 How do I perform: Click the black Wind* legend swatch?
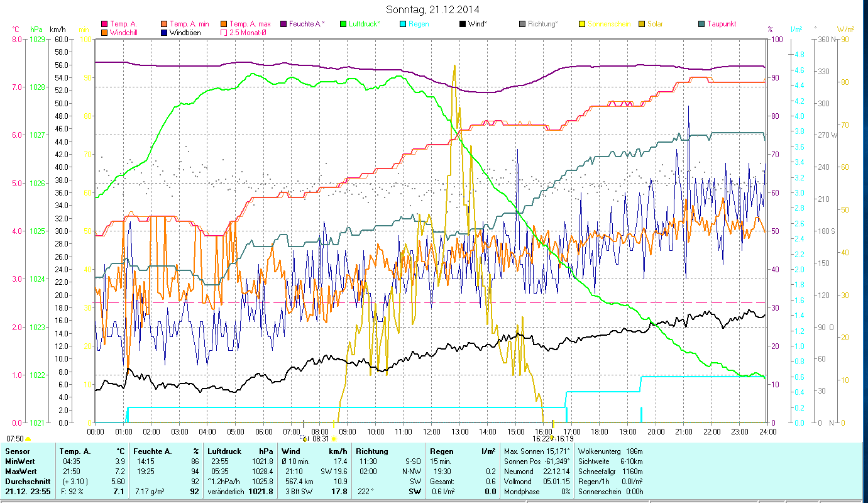click(463, 24)
